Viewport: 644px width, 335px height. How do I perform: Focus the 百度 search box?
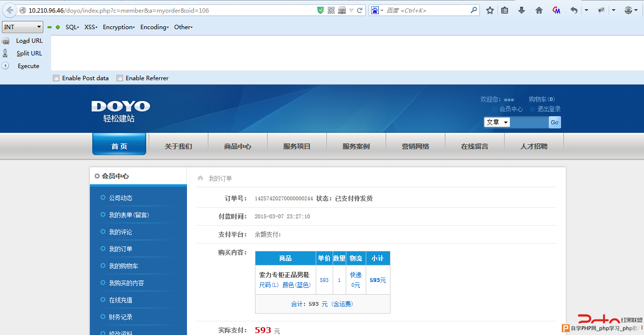(426, 10)
